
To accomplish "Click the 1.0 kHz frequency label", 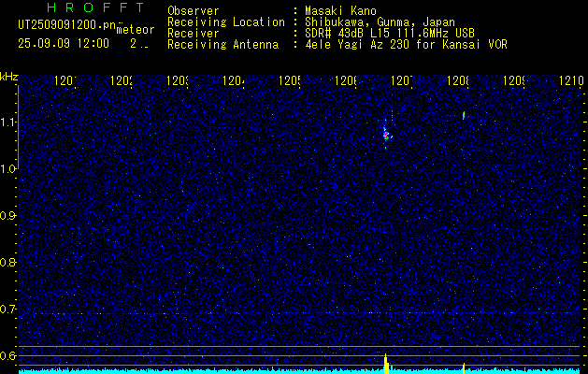I will (8, 169).
